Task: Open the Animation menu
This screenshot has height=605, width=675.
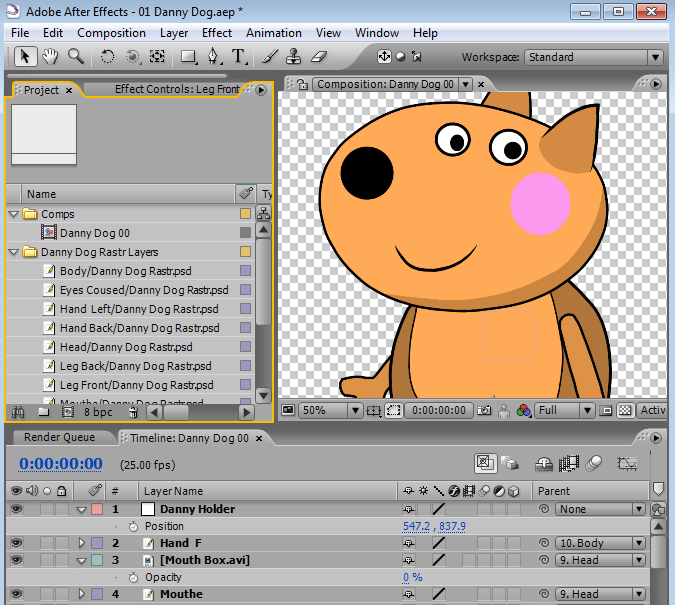Action: (273, 33)
